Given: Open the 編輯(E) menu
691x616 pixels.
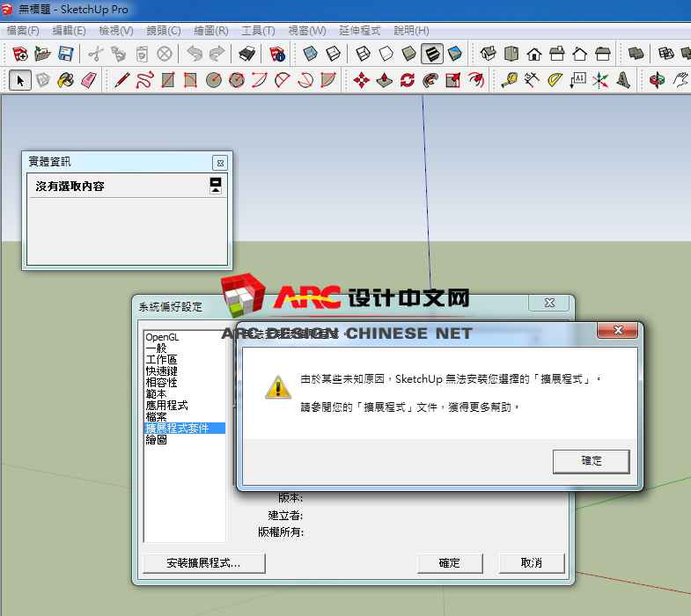Looking at the screenshot, I should point(69,31).
